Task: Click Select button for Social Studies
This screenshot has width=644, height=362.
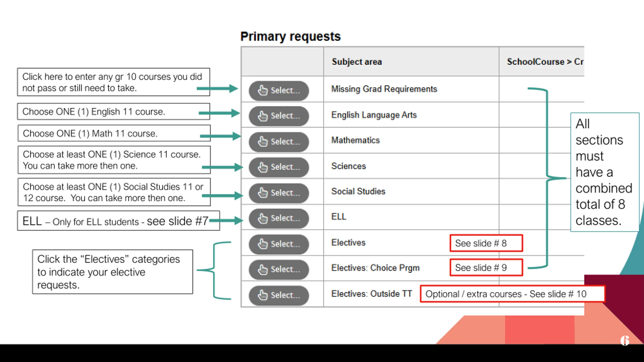Action: [x=279, y=193]
